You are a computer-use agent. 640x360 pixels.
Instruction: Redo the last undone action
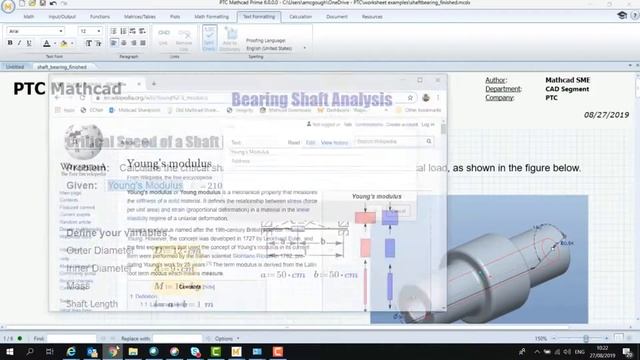64,3
